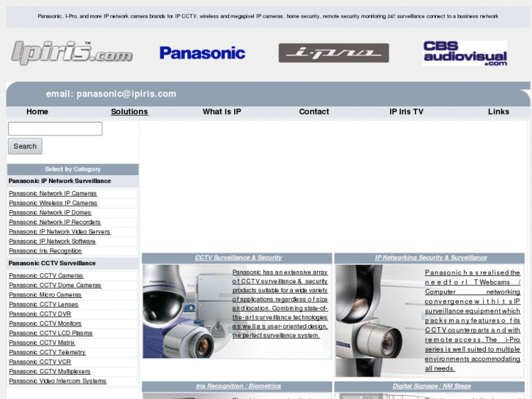Image resolution: width=532 pixels, height=399 pixels.
Task: Open Panasonic CCTV DVR link
Action: click(40, 314)
